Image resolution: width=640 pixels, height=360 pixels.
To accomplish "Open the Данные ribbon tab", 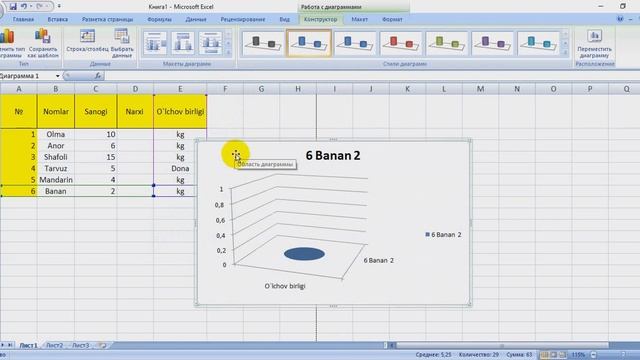I will pyautogui.click(x=196, y=19).
